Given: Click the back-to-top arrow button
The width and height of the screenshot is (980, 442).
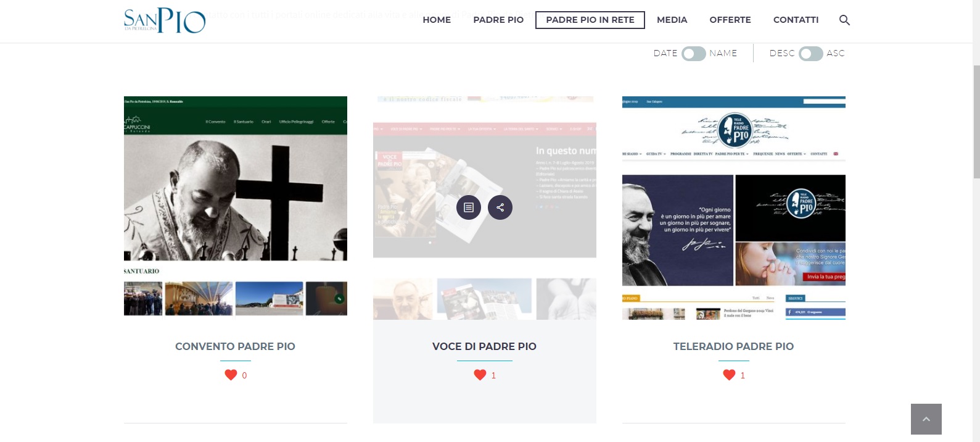Looking at the screenshot, I should (926, 419).
